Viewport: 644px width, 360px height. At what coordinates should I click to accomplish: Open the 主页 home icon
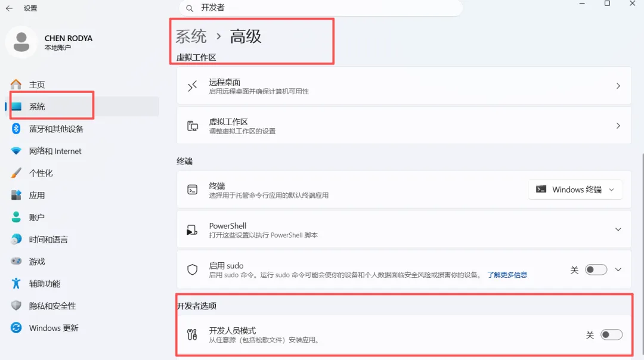pos(16,85)
